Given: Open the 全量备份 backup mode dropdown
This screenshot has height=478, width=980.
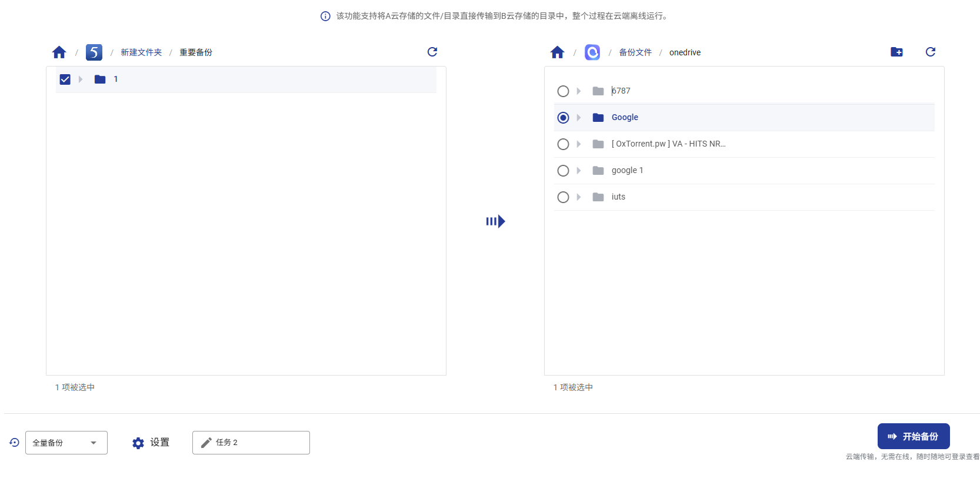Looking at the screenshot, I should tap(66, 443).
